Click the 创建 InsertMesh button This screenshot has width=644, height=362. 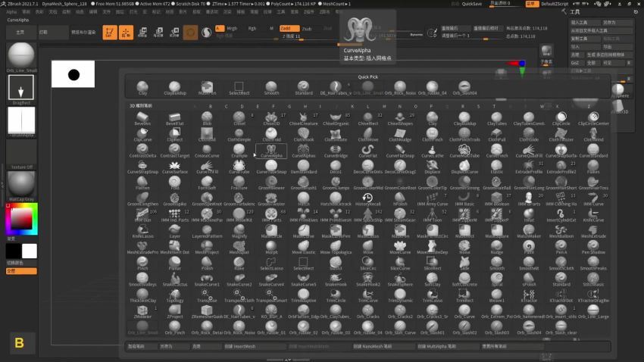click(x=255, y=346)
